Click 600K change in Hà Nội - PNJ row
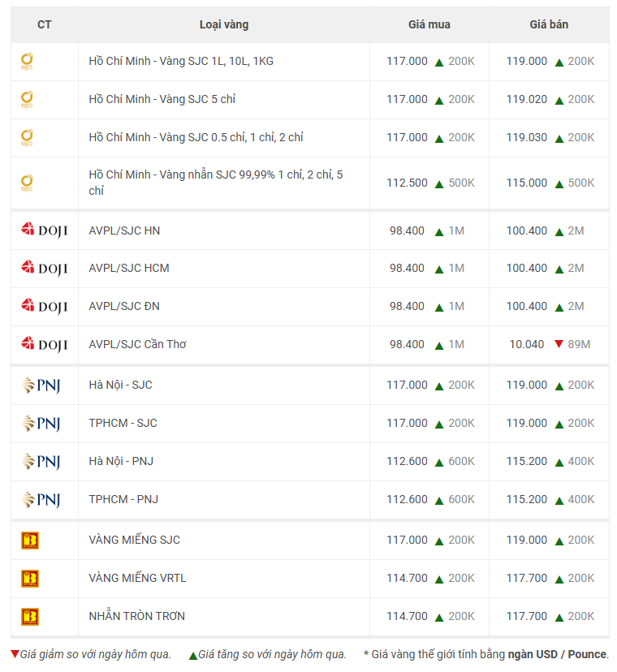The image size is (617, 672). (x=462, y=462)
